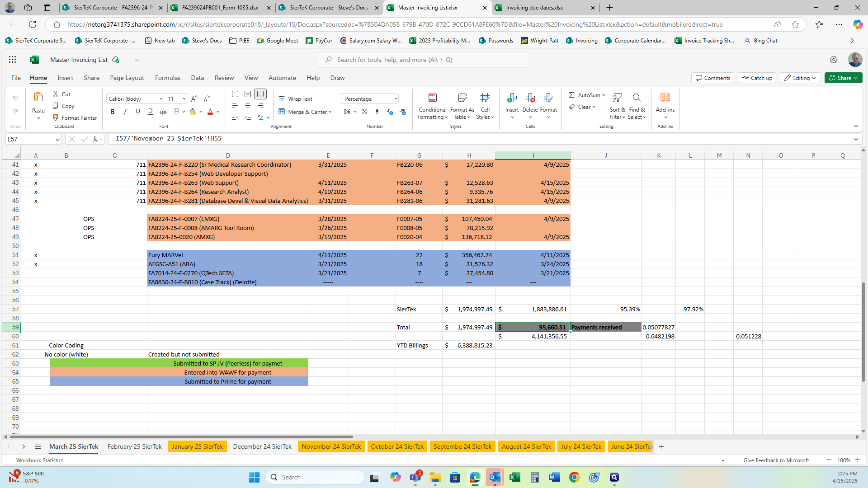Open Workbook Statistics in status bar
The height and width of the screenshot is (488, 868).
40,460
